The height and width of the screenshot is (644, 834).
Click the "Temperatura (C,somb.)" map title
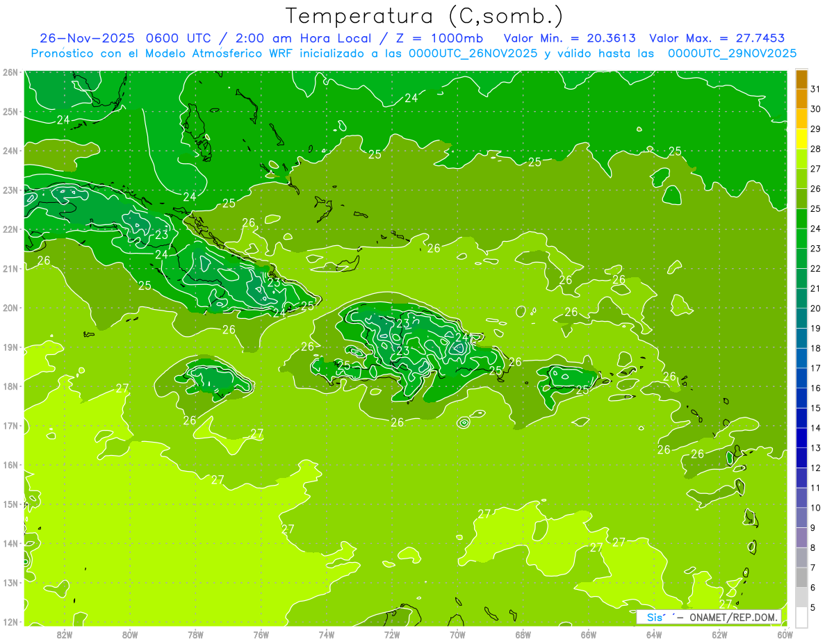425,17
